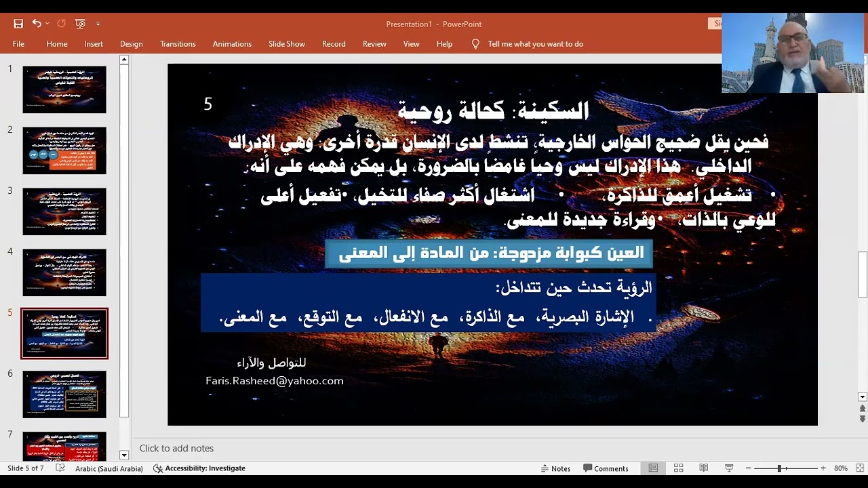The width and height of the screenshot is (868, 488).
Task: Start Slide Show from status bar icon
Action: coord(729,468)
